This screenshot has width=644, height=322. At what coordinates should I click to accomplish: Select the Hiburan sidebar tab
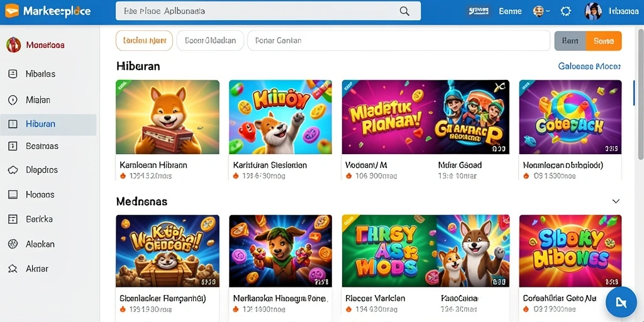pyautogui.click(x=48, y=124)
